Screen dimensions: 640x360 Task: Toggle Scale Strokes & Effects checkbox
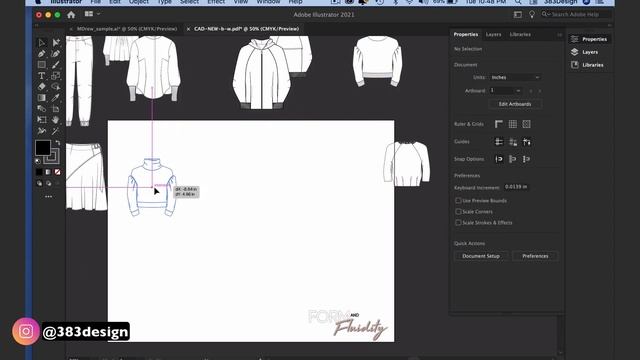coord(458,223)
